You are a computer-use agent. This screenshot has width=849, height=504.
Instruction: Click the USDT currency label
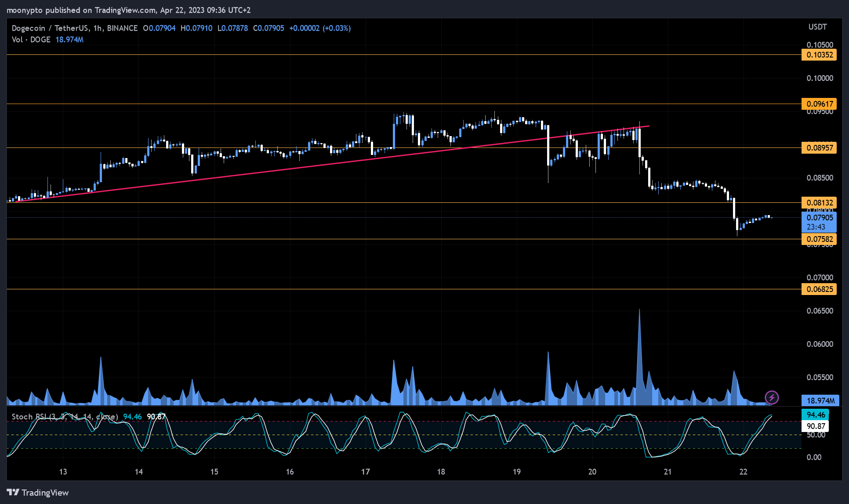pos(817,27)
